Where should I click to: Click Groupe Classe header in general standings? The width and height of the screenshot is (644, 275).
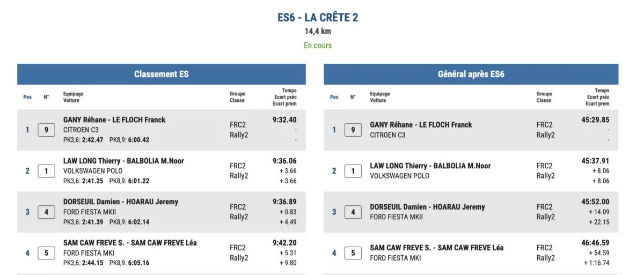[x=544, y=97]
